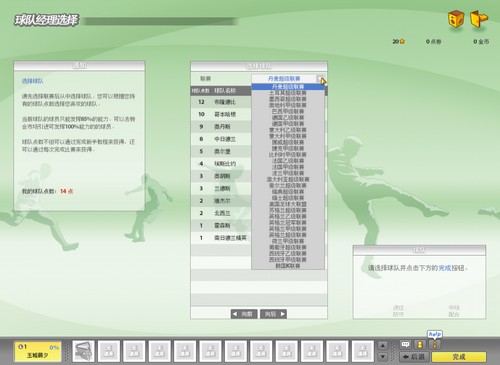Choose 英格兰冠军联赛 from league list
500x365 pixels.
coord(288,223)
